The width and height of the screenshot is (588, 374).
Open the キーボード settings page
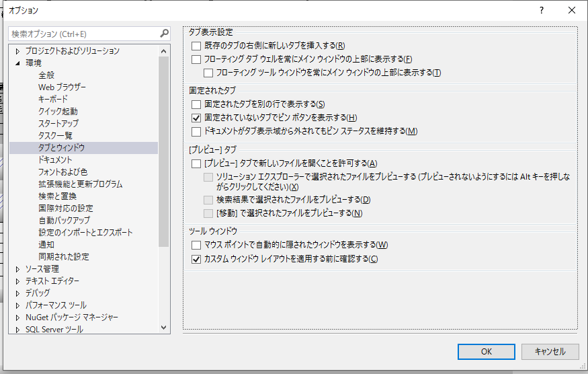[x=53, y=100]
